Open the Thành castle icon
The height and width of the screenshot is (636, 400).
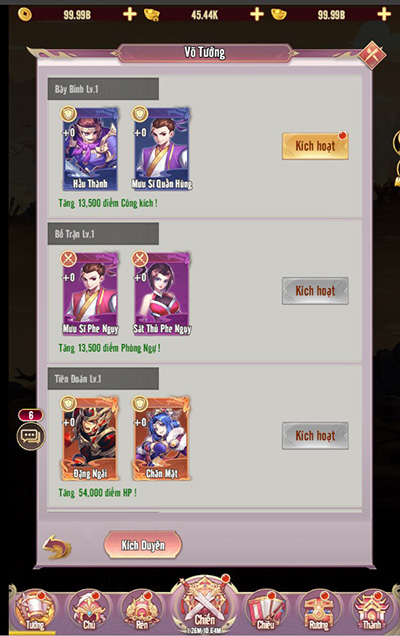(372, 612)
